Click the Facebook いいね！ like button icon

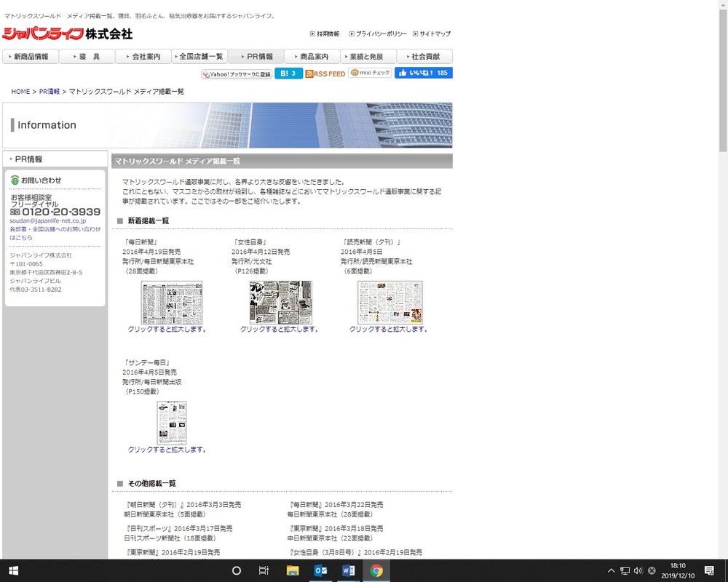pyautogui.click(x=423, y=73)
